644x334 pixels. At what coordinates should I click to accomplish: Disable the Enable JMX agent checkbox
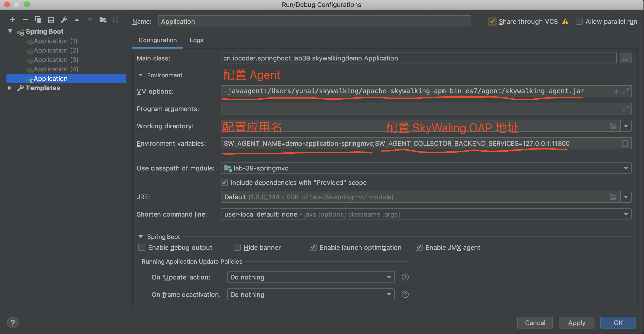(419, 247)
